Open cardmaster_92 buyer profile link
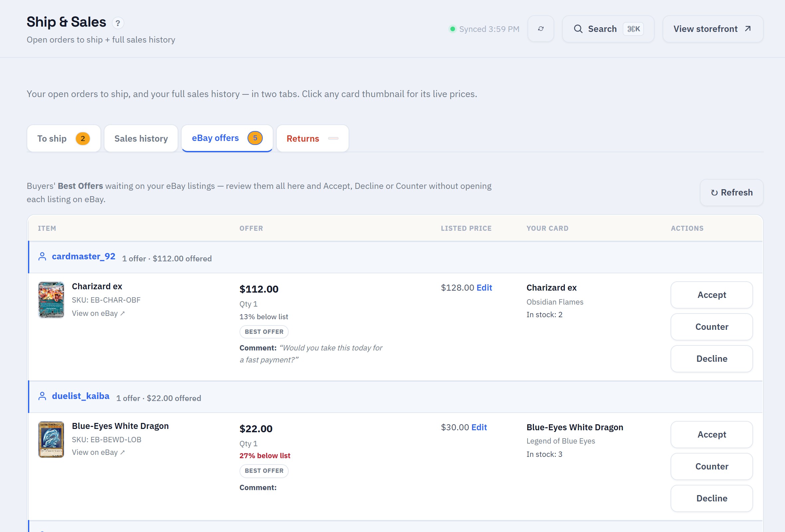 click(x=83, y=257)
